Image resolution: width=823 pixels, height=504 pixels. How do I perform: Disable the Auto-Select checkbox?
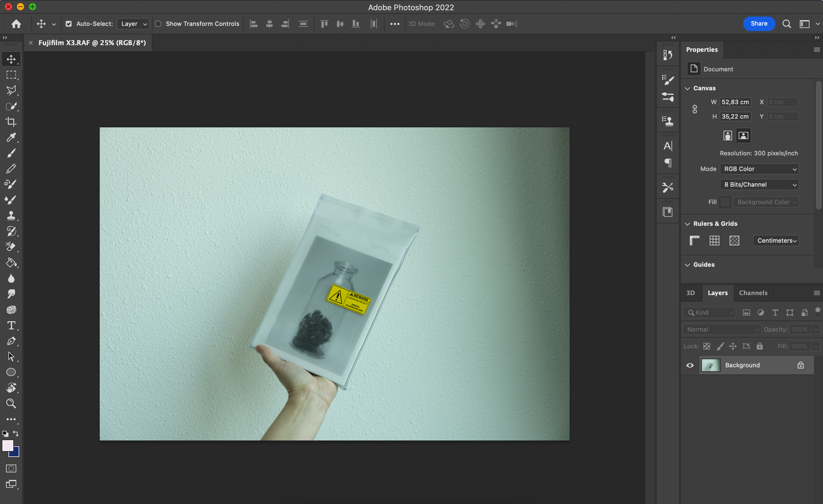(68, 24)
